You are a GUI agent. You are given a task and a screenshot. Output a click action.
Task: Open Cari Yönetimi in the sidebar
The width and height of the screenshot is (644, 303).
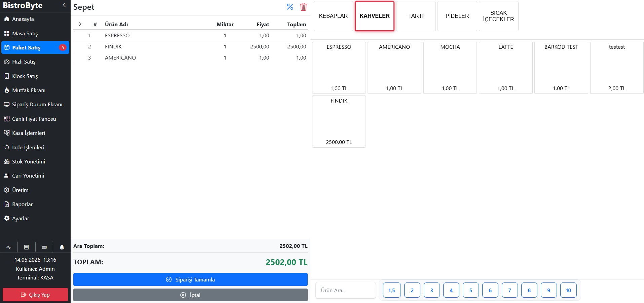click(x=35, y=176)
